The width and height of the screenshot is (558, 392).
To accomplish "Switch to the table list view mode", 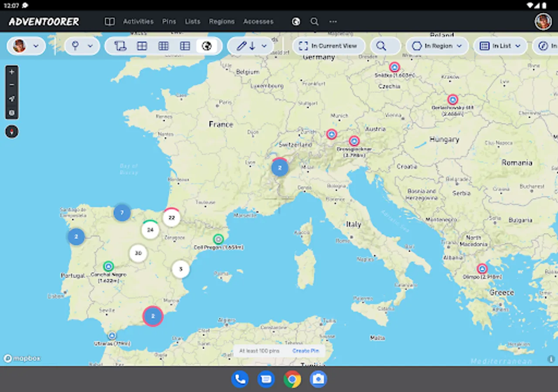I will pos(185,46).
